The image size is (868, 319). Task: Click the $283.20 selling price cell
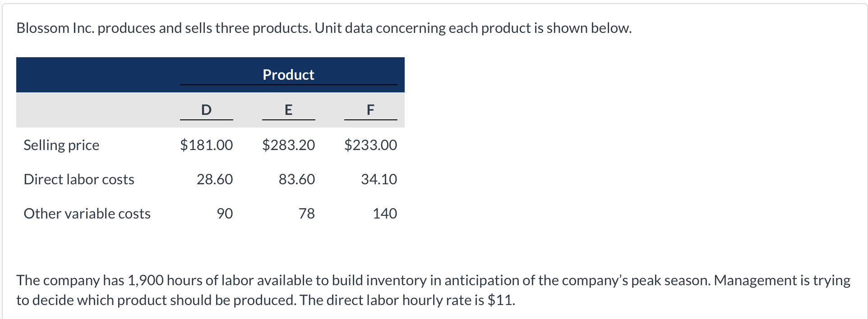288,145
